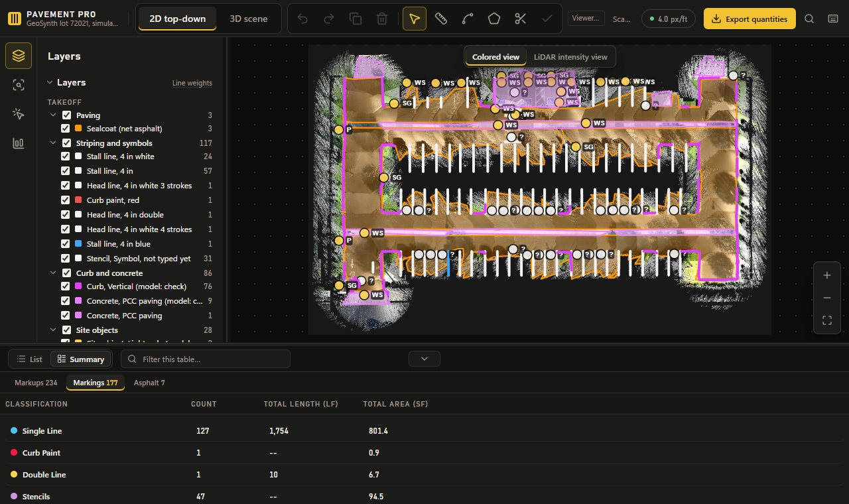Collapse the Striping and symbols group

54,143
